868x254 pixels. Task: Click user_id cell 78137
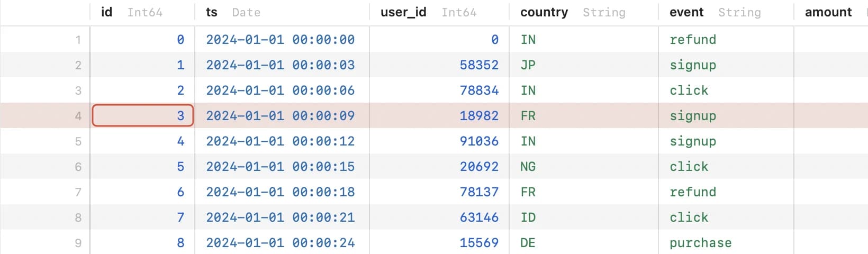439,192
